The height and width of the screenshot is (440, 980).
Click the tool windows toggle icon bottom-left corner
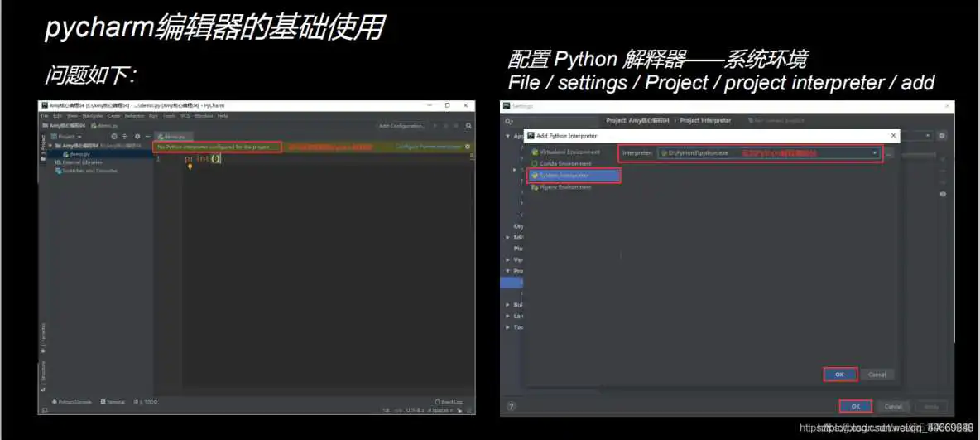pyautogui.click(x=45, y=410)
